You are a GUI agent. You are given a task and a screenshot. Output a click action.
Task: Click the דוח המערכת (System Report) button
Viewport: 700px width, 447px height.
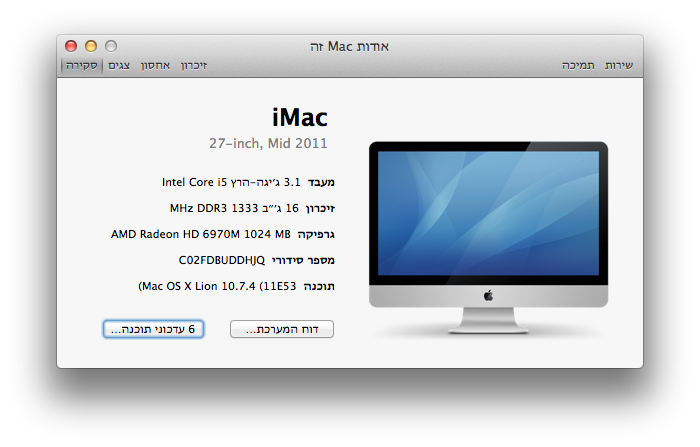click(x=282, y=329)
